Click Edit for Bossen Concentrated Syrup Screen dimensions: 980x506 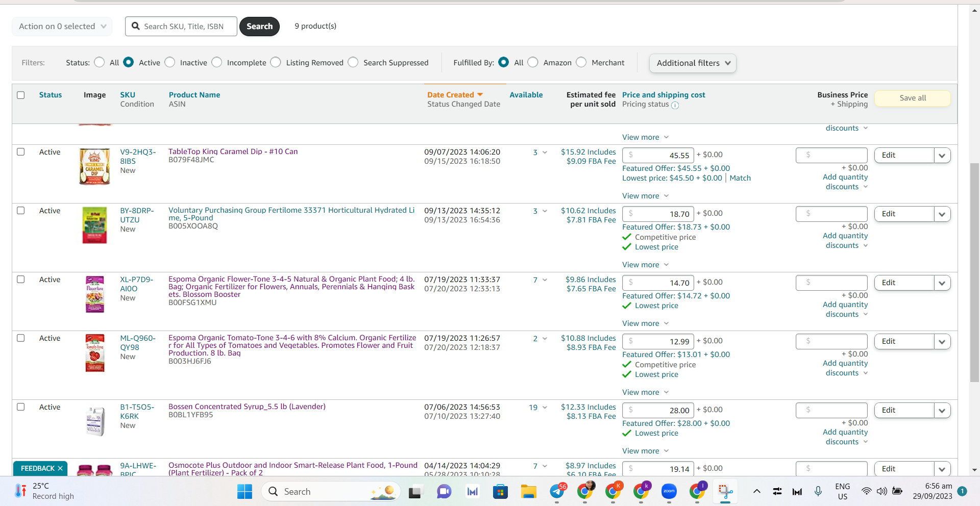point(904,410)
